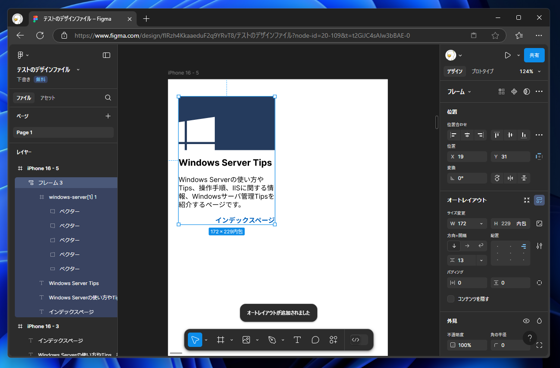Toggle visibility eye in appearance section
This screenshot has height=368, width=560.
(x=526, y=321)
